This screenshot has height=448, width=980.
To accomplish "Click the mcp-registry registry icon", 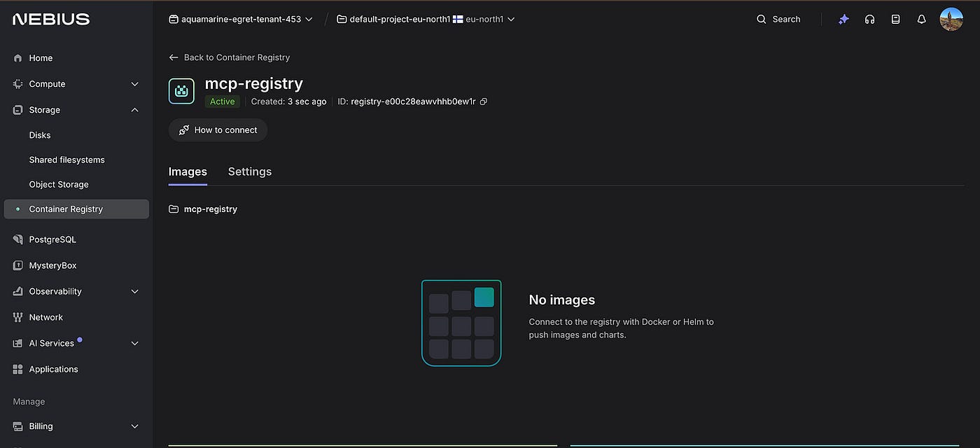I will tap(181, 91).
